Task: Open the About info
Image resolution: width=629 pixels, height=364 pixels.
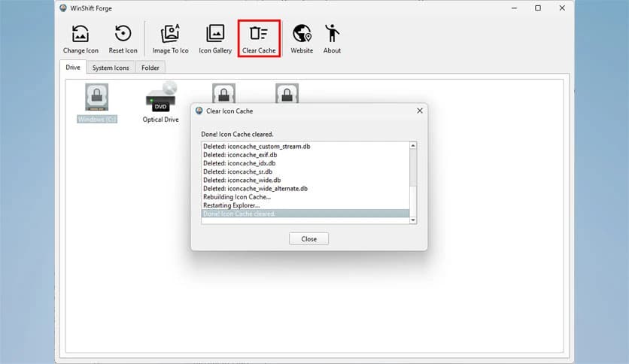Action: [332, 39]
